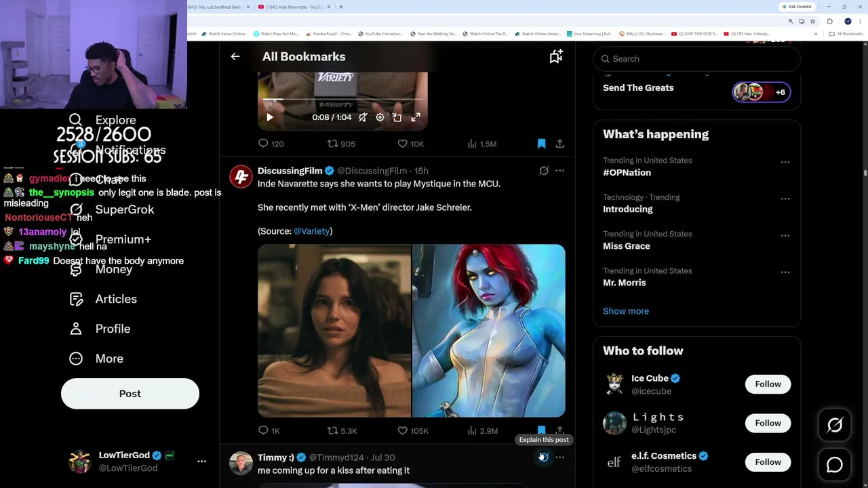Open the Introducing trending topic
868x488 pixels.
pos(627,209)
